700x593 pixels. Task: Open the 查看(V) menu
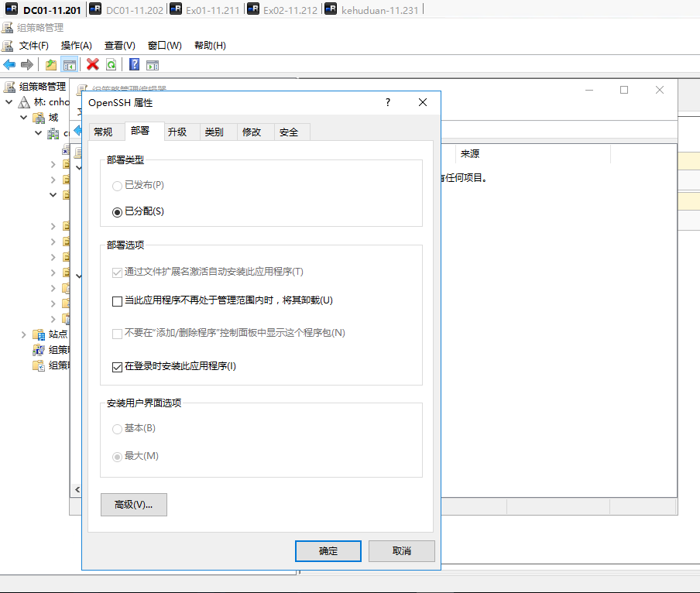point(120,46)
